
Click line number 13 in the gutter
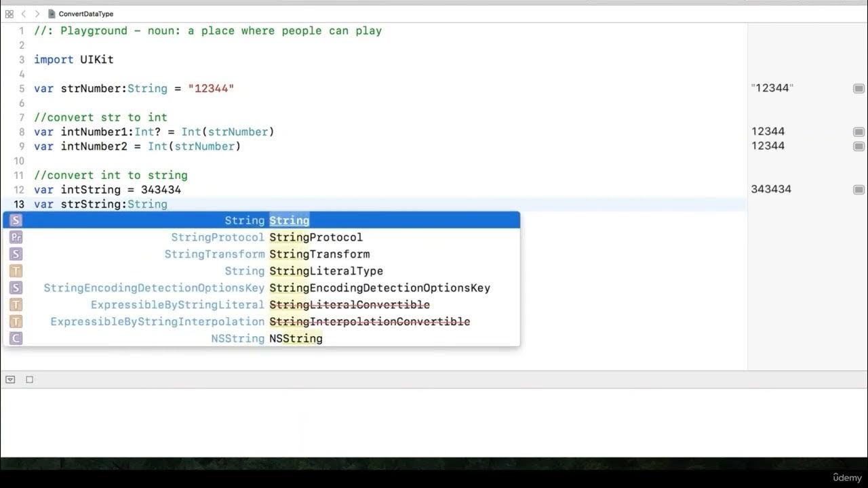(18, 205)
